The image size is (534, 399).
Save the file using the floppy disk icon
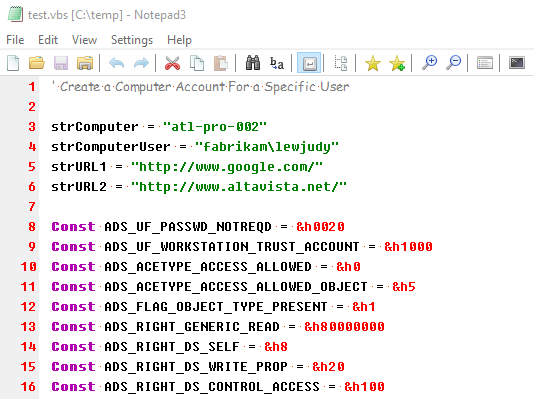coord(61,63)
